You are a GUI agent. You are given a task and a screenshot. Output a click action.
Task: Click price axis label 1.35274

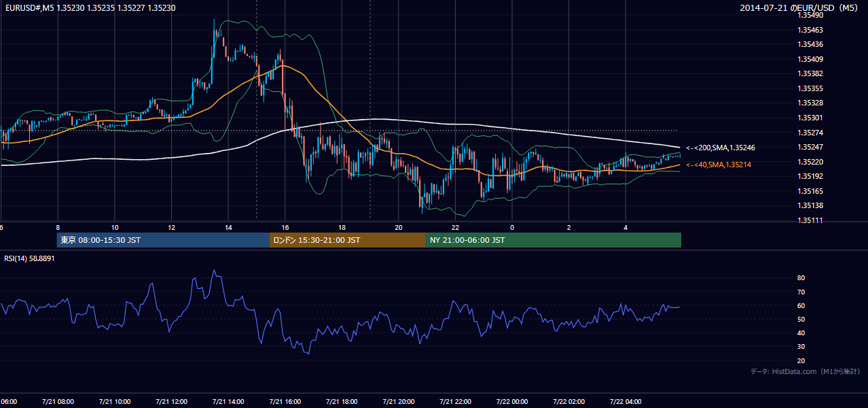810,133
